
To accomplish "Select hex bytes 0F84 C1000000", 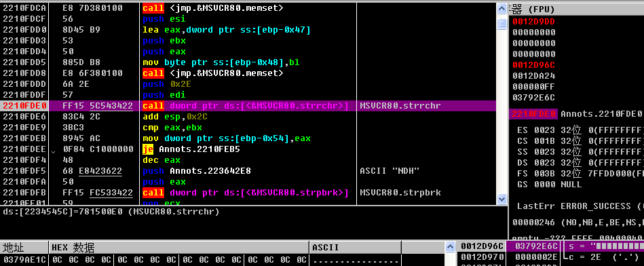I will (x=98, y=149).
